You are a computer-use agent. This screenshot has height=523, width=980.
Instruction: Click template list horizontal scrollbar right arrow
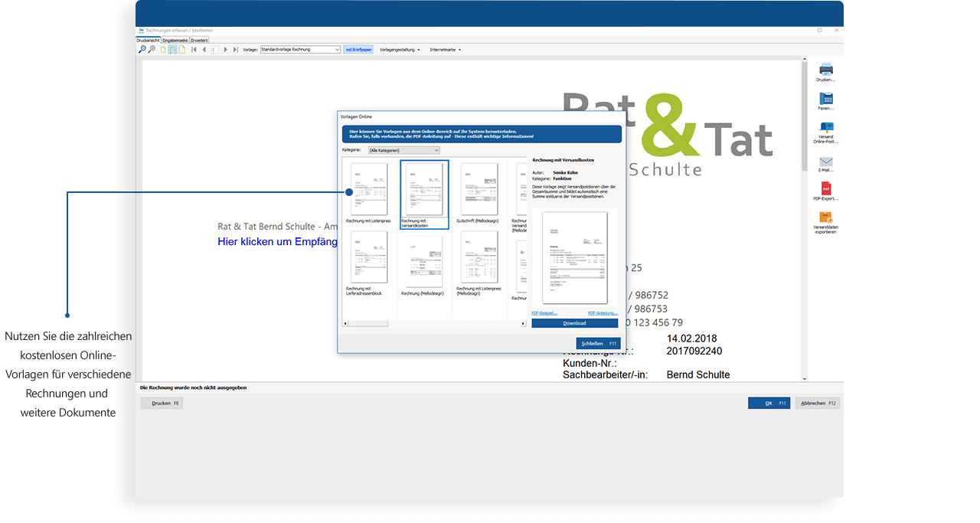pyautogui.click(x=524, y=323)
